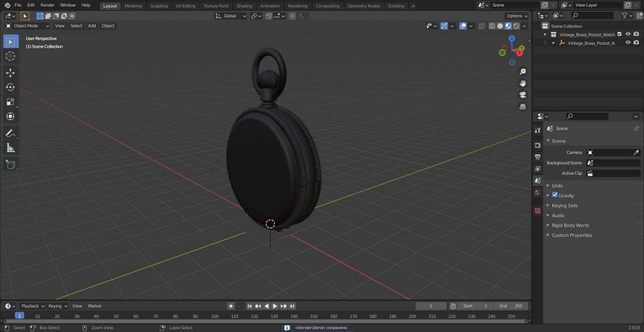Click the Marker menu in timeline
The height and width of the screenshot is (332, 644).
click(95, 306)
